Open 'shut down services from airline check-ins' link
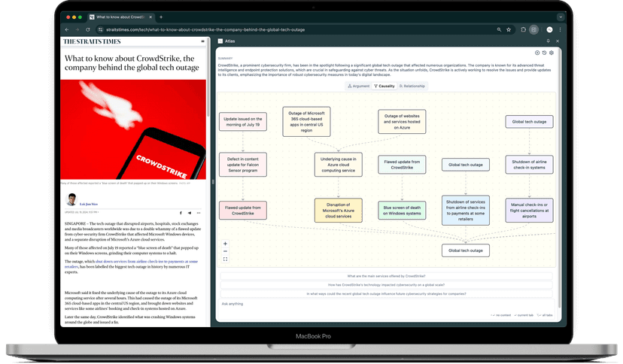The height and width of the screenshot is (364, 623). [131, 264]
